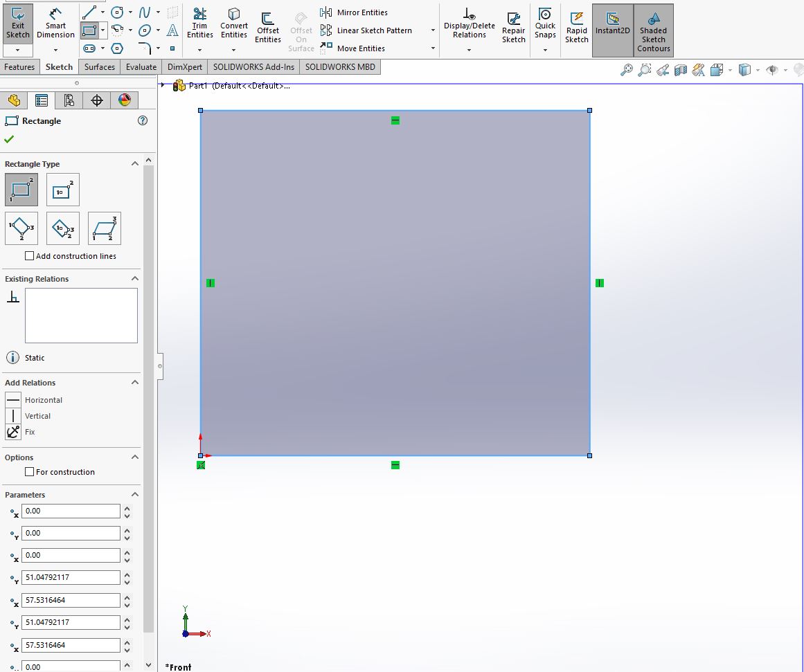Toggle Shaded Sketch Contours off
The image size is (804, 672).
tap(653, 30)
